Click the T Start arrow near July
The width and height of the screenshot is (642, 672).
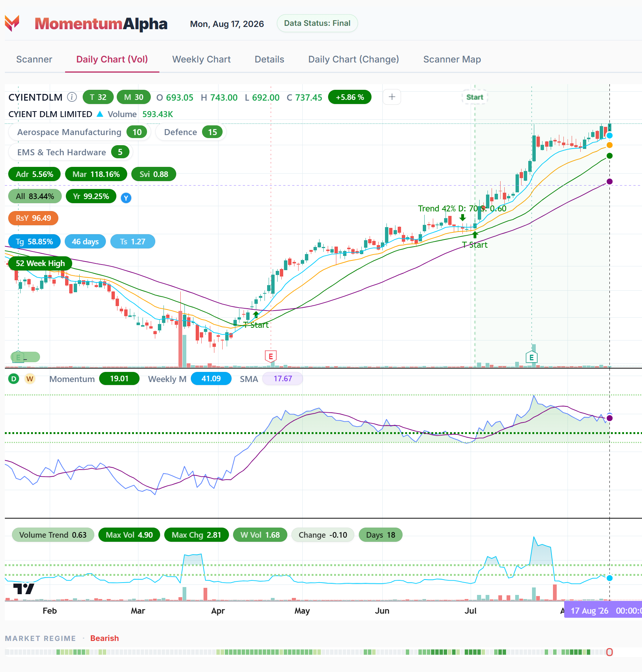coord(475,235)
